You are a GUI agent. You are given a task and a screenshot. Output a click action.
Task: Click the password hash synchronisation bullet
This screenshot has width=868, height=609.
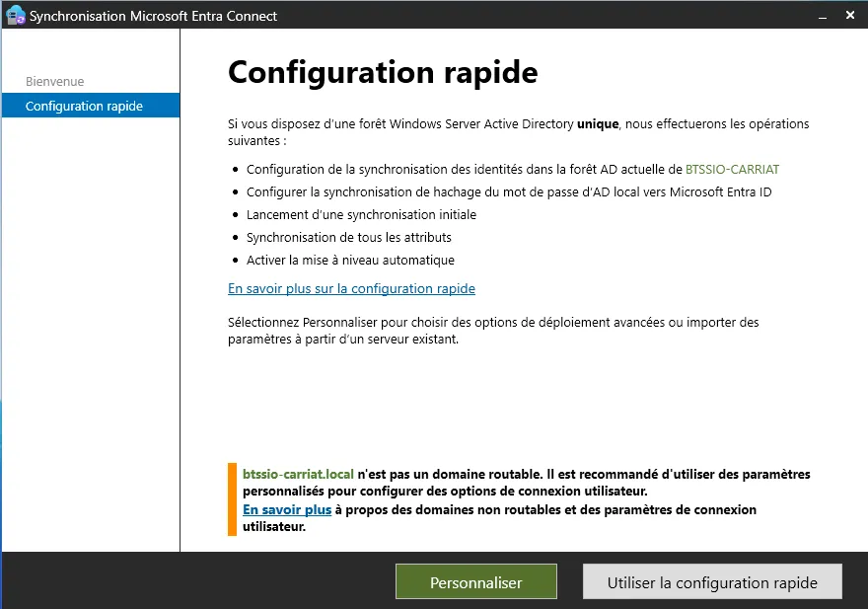508,192
